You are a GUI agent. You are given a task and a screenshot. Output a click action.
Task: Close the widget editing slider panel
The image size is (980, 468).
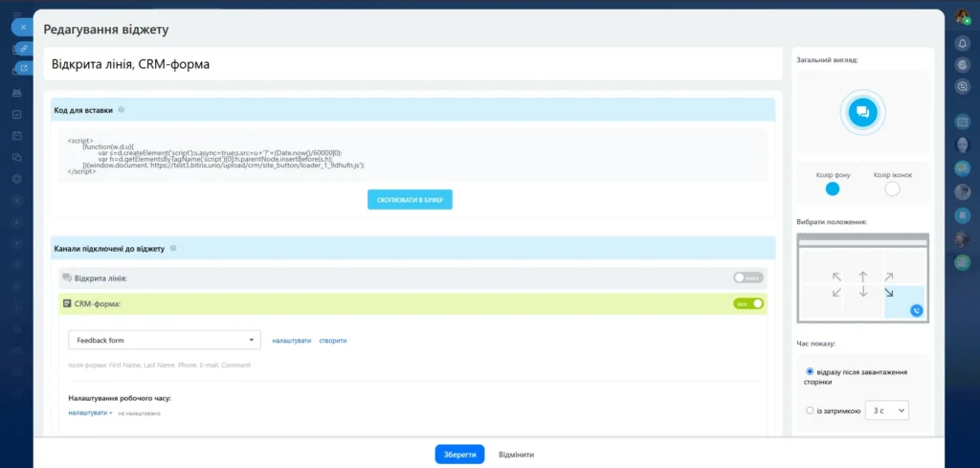click(23, 28)
